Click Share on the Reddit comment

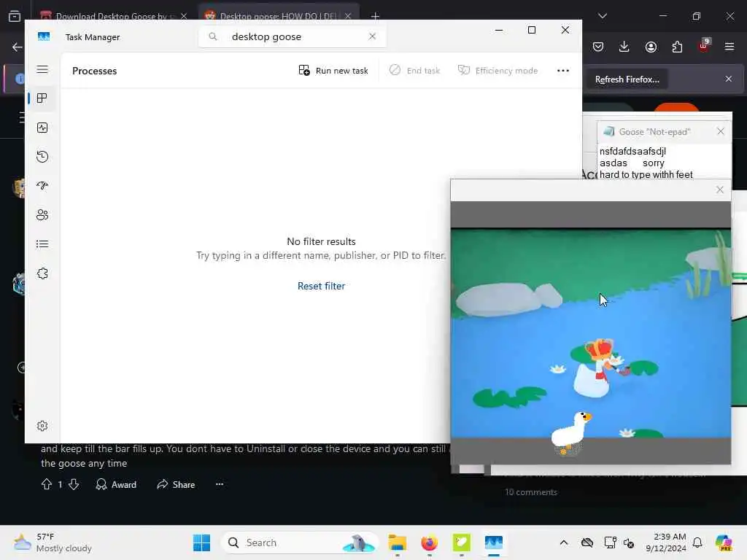tap(176, 484)
